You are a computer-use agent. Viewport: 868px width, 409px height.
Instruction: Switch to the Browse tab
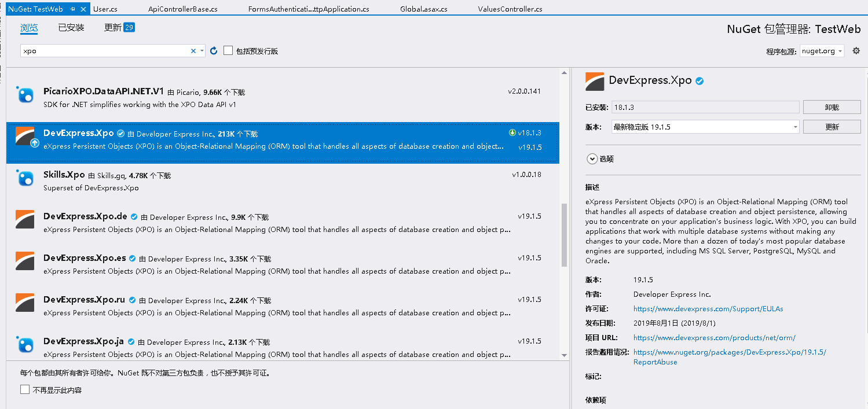(29, 27)
